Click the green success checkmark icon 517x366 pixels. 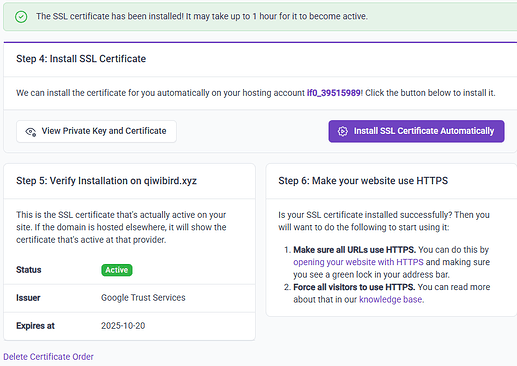click(x=21, y=16)
